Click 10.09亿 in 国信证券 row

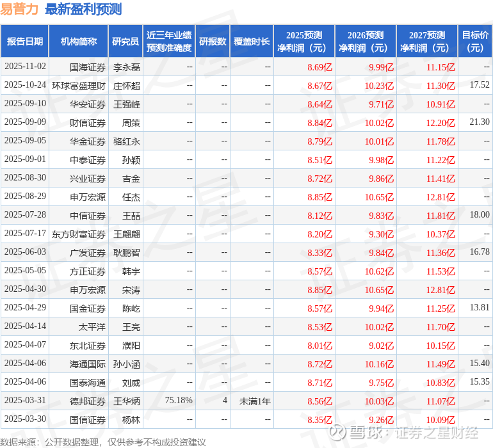point(440,420)
